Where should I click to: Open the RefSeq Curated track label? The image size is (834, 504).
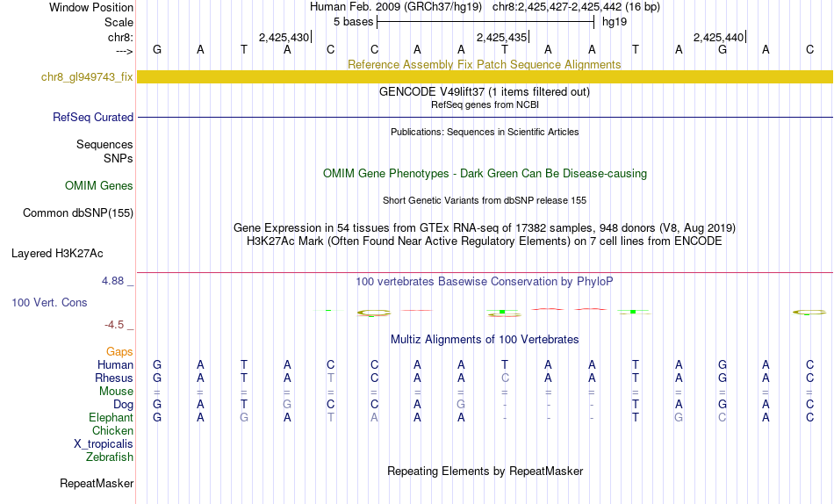pos(93,117)
